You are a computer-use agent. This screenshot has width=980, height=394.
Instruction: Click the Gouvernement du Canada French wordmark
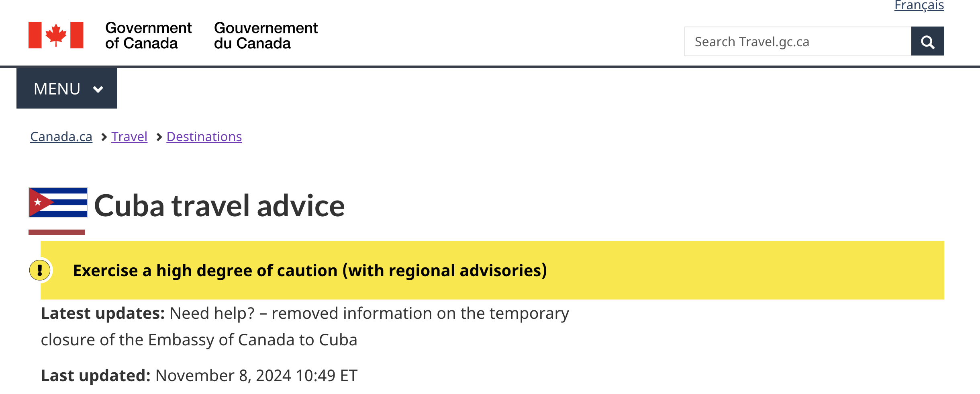tap(265, 35)
